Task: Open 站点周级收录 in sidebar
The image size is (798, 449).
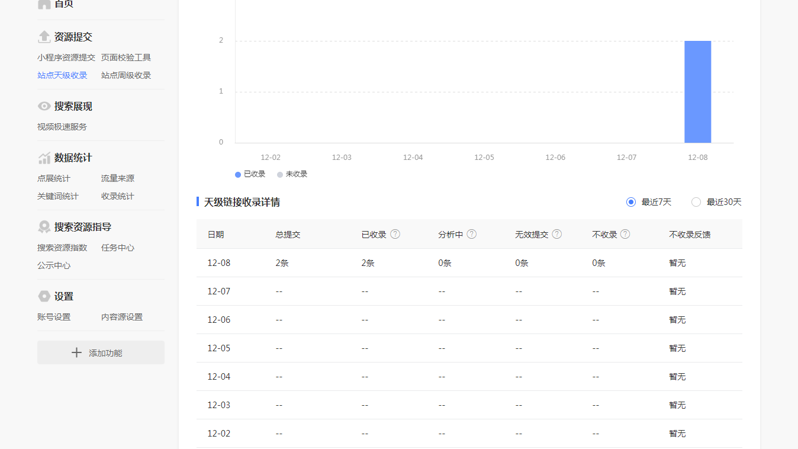Action: pos(126,75)
